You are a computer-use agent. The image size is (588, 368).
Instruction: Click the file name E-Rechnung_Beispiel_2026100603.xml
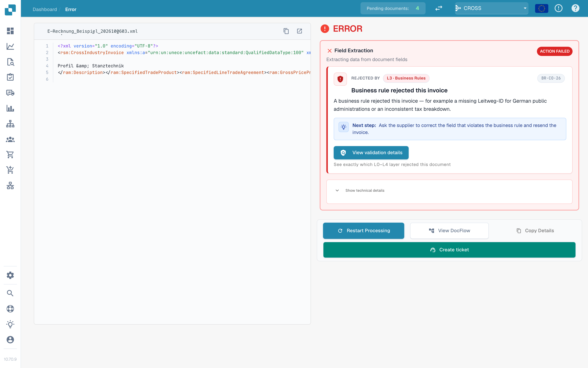92,31
